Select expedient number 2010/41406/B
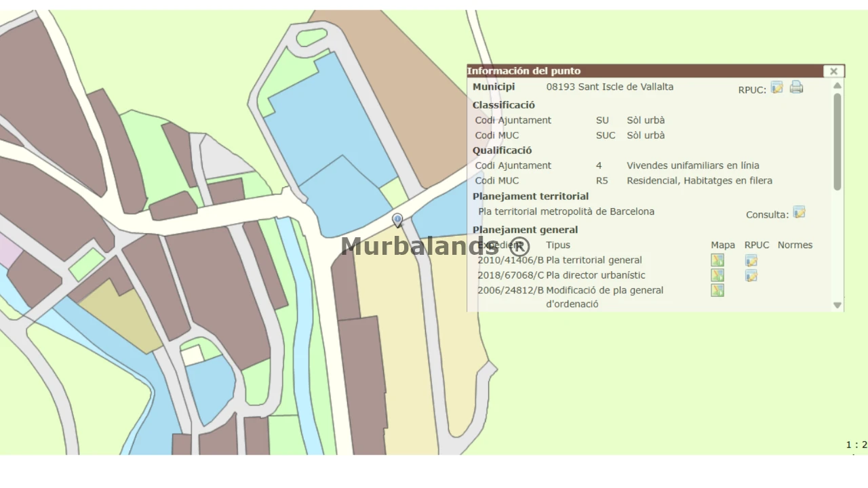 [x=511, y=260]
